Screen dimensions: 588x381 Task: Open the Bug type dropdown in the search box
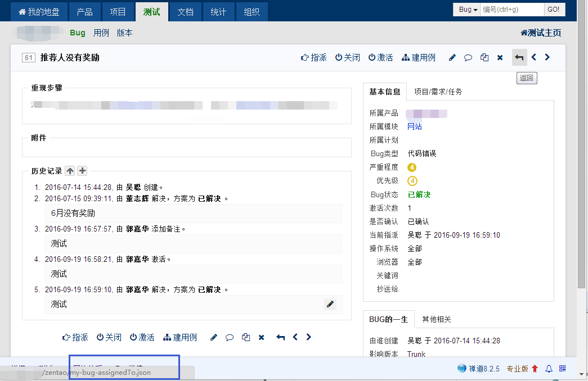pyautogui.click(x=468, y=10)
